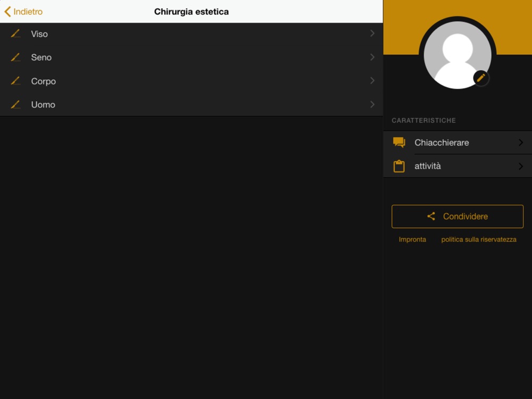Expand attività with its chevron

[521, 166]
